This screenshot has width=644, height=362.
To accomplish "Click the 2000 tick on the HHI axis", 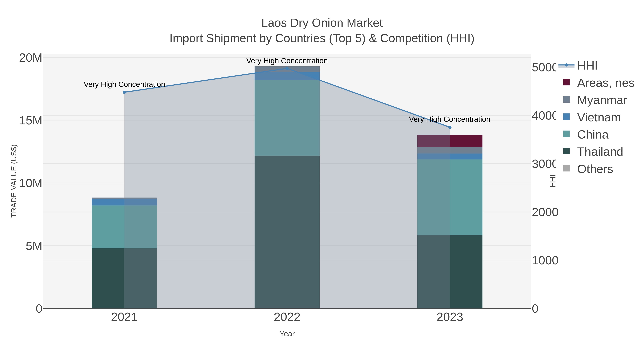I will (x=545, y=212).
